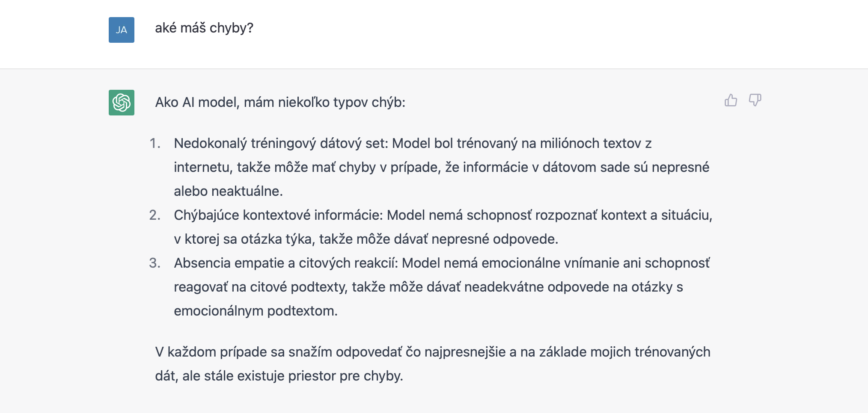Click the text "dát, ale stále existuje priestor pre chyby."

pos(279,376)
